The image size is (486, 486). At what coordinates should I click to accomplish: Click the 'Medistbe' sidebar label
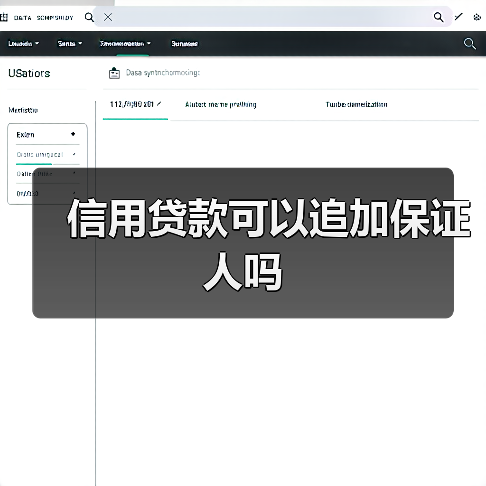pos(23,110)
